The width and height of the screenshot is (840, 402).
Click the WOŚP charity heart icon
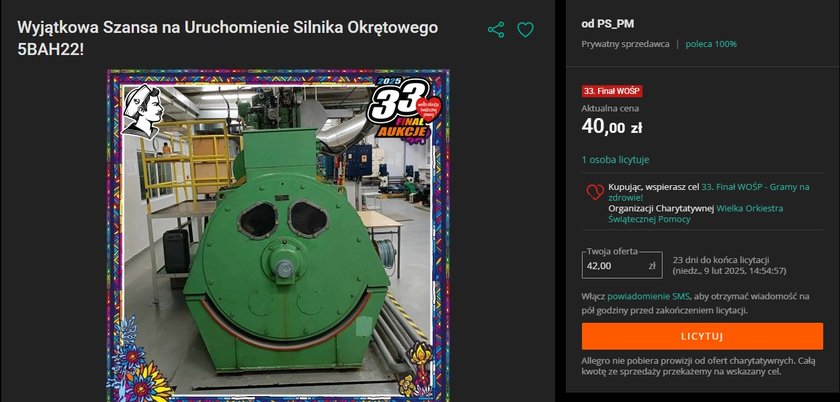click(x=595, y=192)
